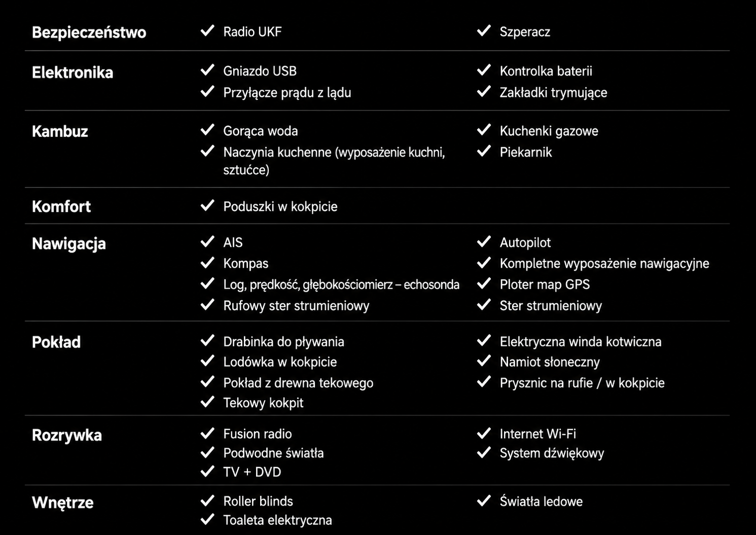Viewport: 756px width, 535px height.
Task: Select the checkmark icon for Gniazdo USB
Action: [207, 70]
